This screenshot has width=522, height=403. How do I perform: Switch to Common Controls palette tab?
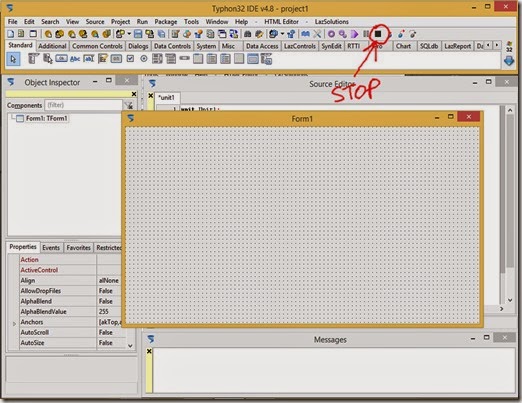tap(97, 46)
